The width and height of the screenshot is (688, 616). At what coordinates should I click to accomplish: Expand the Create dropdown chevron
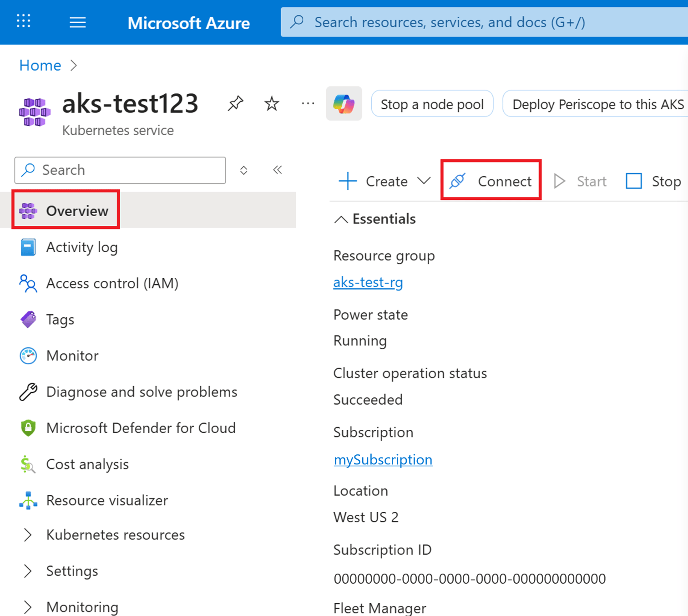[x=424, y=181]
